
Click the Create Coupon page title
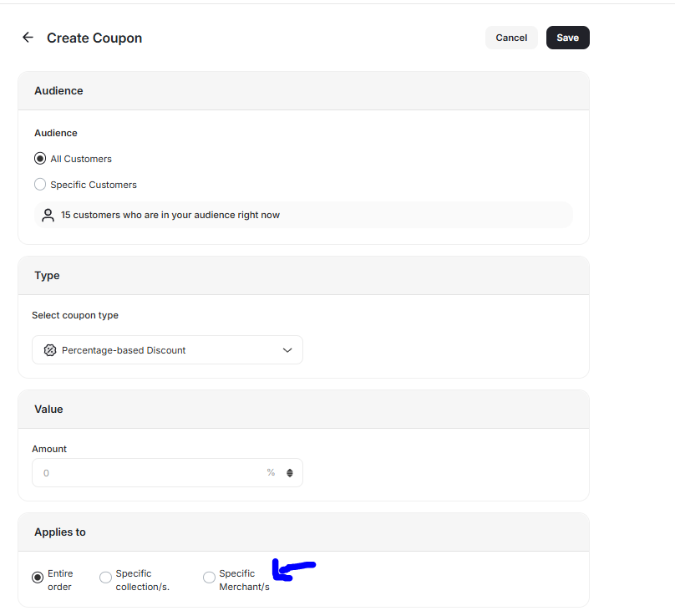pos(94,38)
